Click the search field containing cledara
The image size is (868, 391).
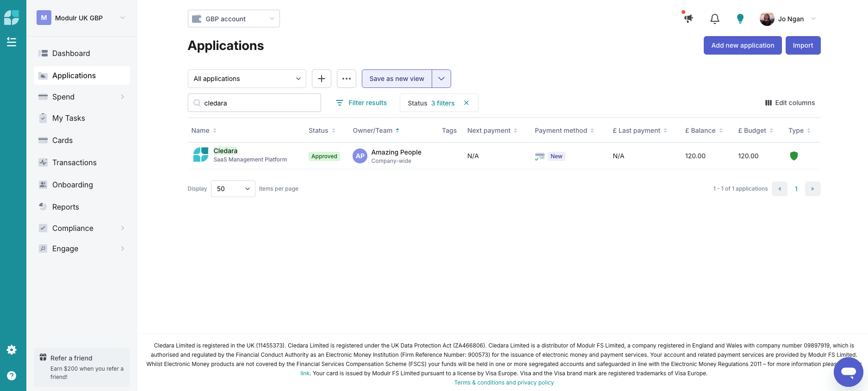click(x=254, y=103)
